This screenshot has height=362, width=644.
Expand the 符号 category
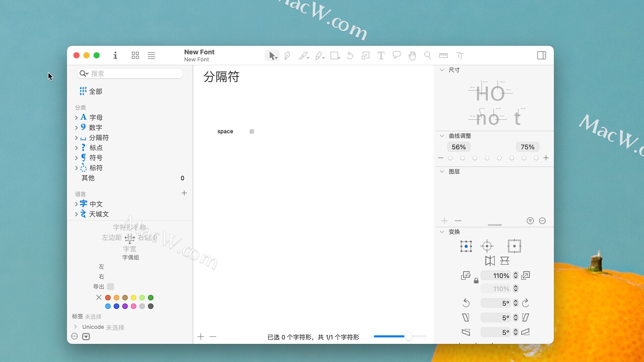(76, 158)
